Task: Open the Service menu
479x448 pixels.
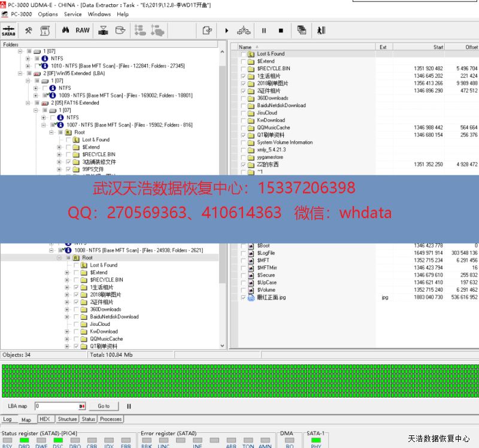Action: (72, 14)
